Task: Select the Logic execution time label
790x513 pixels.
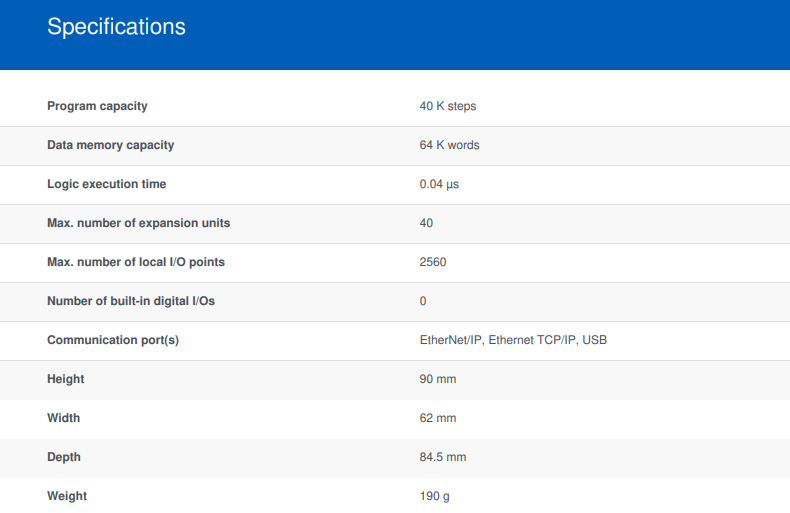Action: 106,184
